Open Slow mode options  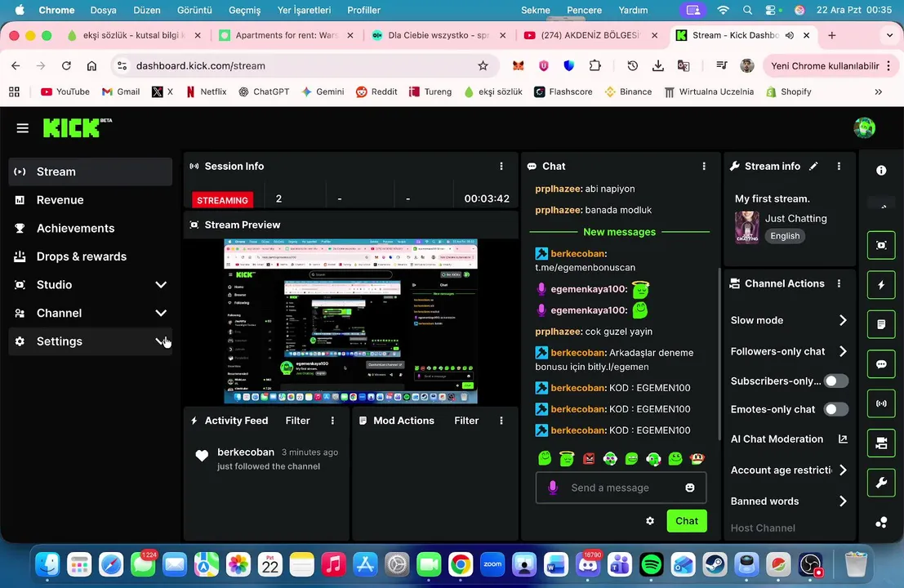click(x=788, y=320)
